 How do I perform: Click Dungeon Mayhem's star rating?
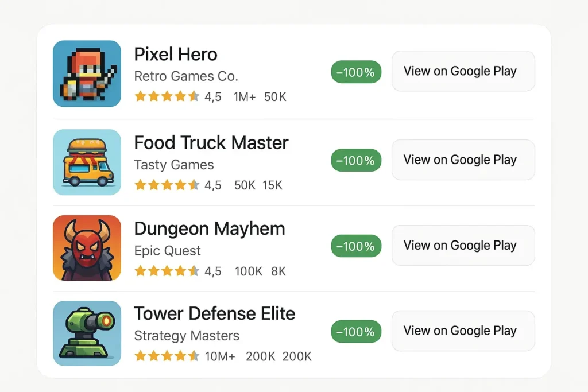[167, 270]
